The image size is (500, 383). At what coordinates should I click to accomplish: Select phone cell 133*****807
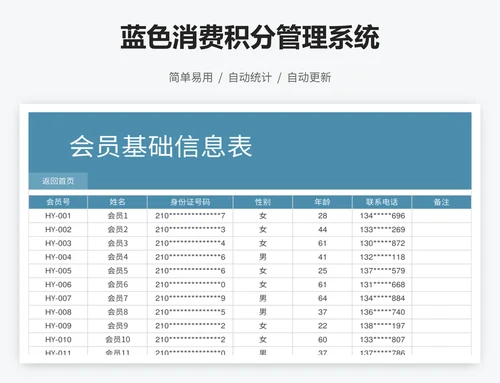click(x=382, y=340)
